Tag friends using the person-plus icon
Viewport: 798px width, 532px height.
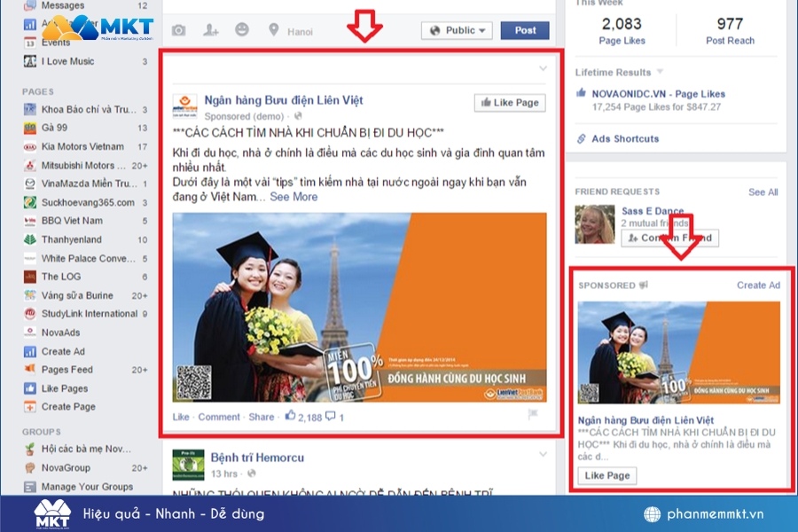(211, 30)
